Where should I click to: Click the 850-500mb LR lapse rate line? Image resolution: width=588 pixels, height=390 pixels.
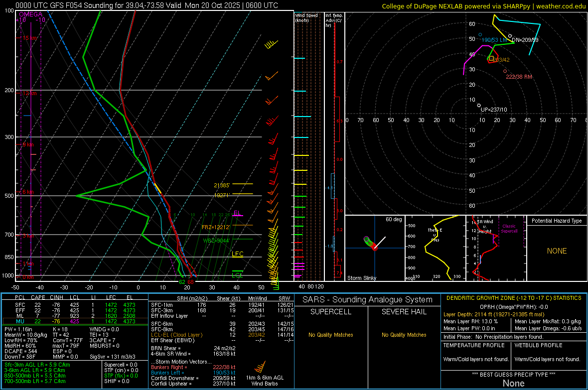pyautogui.click(x=35, y=376)
